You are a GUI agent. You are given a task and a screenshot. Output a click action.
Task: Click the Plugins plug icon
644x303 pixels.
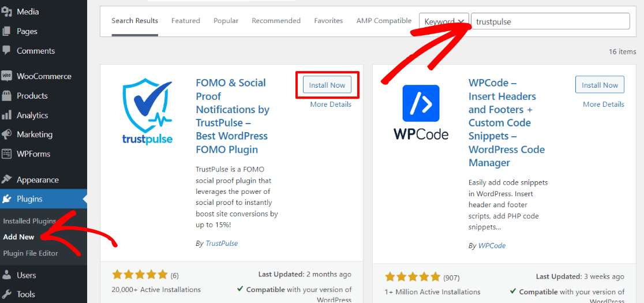6,199
